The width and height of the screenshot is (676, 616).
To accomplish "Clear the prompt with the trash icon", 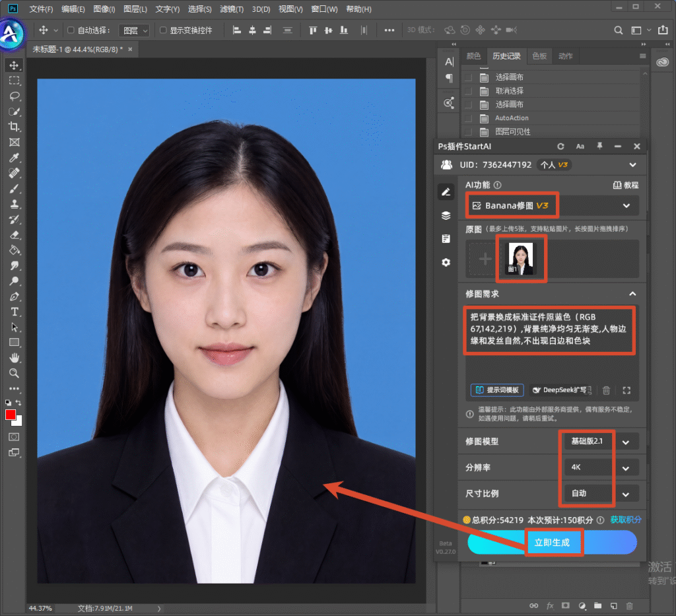I will click(x=606, y=391).
